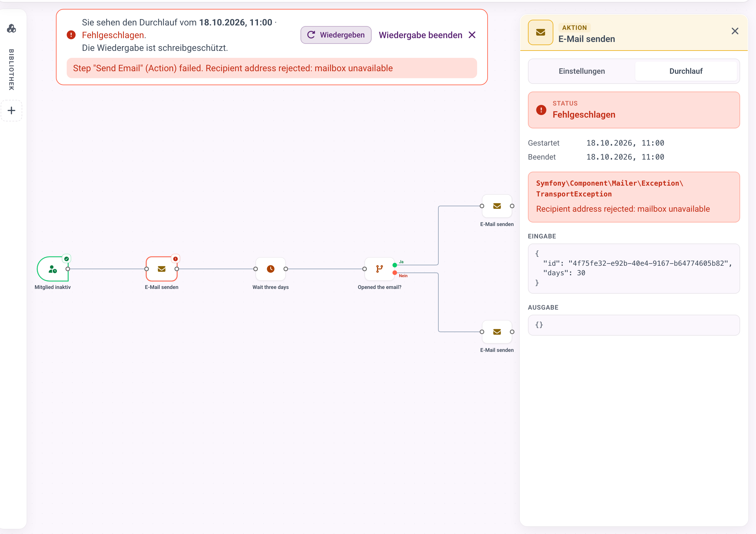Click the error icon in the replay banner
This screenshot has width=756, height=534.
[71, 35]
